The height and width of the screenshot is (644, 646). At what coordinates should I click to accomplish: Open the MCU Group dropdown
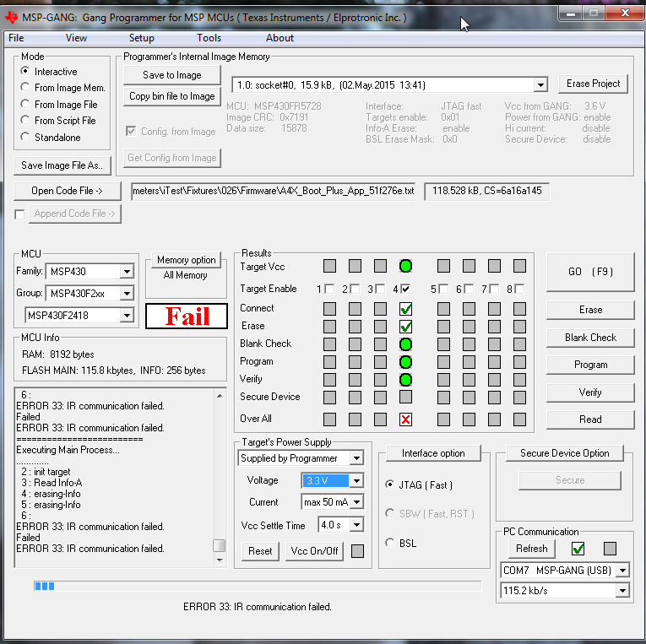127,293
